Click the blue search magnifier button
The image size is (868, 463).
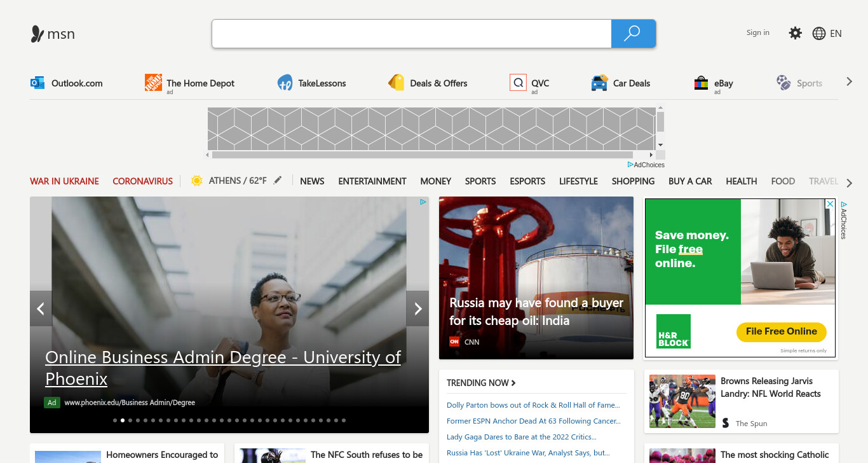click(633, 34)
